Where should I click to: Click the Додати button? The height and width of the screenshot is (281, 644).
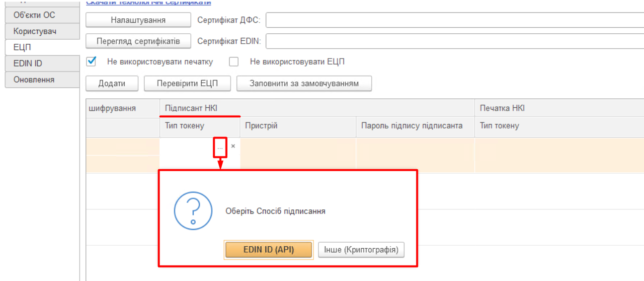[x=112, y=83]
